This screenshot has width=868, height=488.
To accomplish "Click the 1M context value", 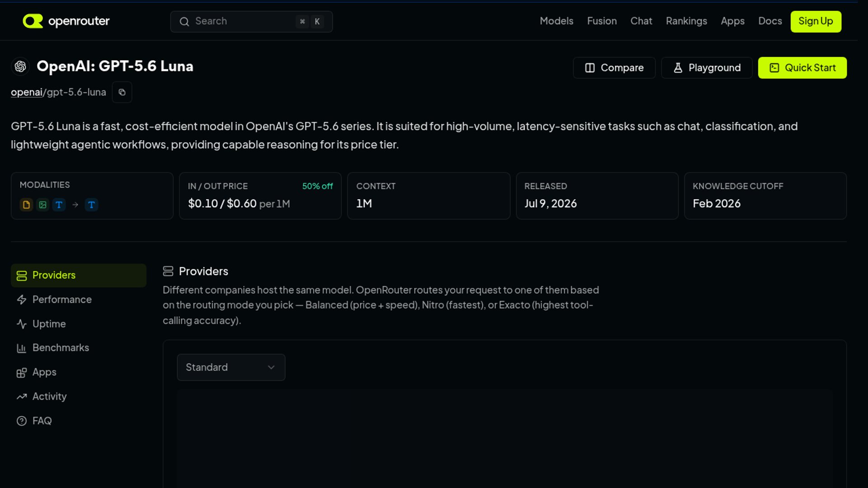I will click(x=364, y=204).
